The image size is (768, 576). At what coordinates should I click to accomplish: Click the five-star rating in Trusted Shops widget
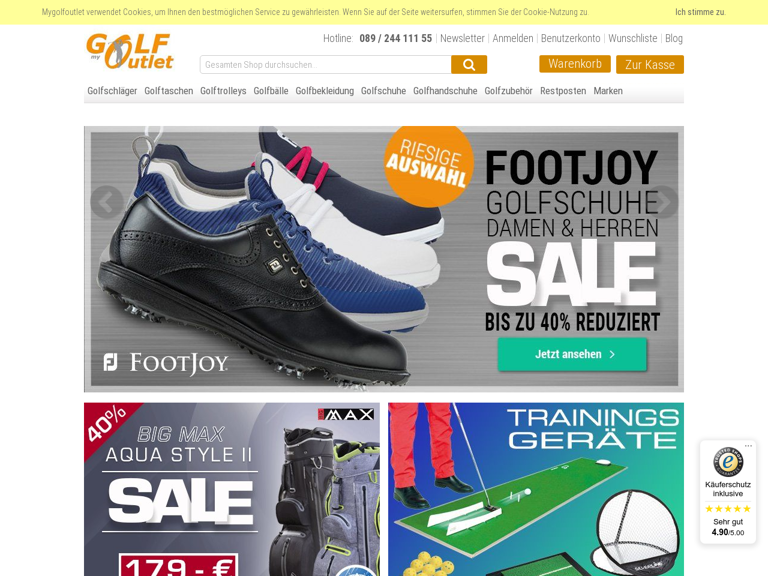pos(728,509)
